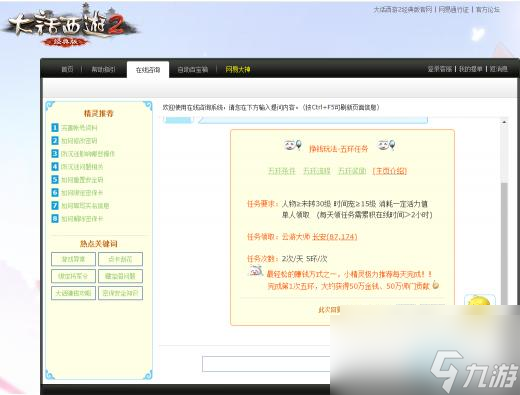Click the 五环奖励 link in the card
The width and height of the screenshot is (520, 395).
[x=352, y=171]
